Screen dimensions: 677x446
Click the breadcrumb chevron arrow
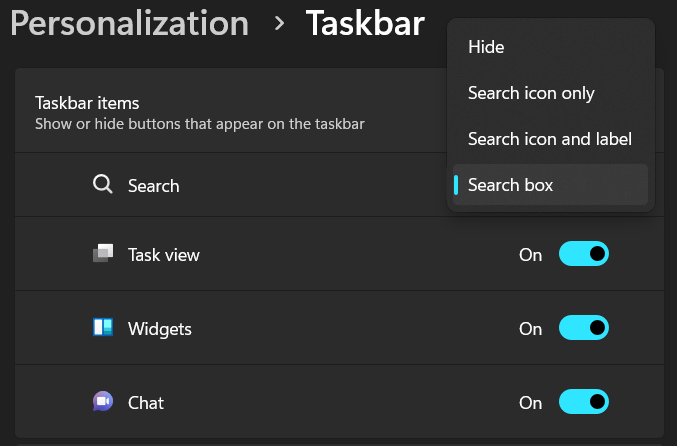279,23
